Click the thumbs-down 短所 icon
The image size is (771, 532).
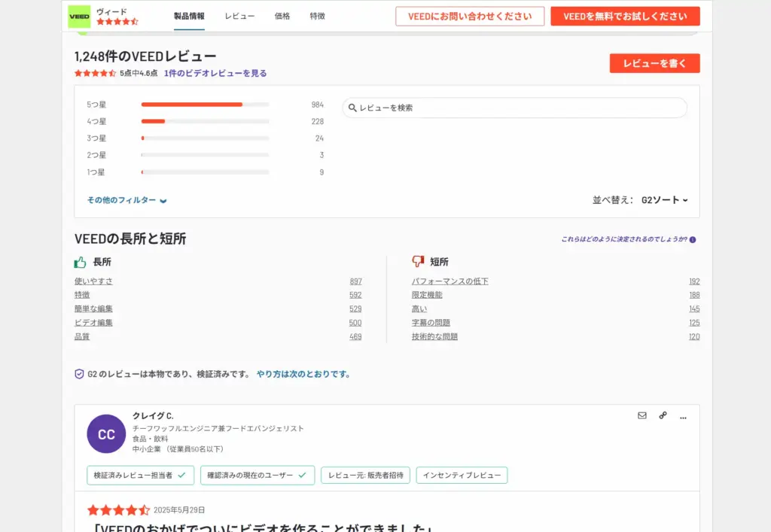coord(418,262)
